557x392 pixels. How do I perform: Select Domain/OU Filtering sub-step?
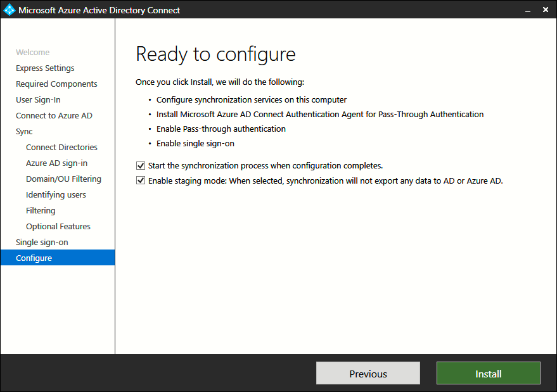click(63, 179)
